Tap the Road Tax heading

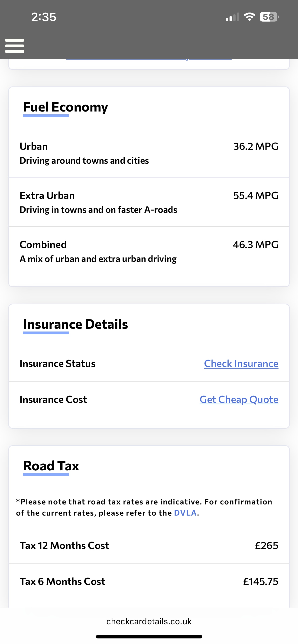click(51, 466)
